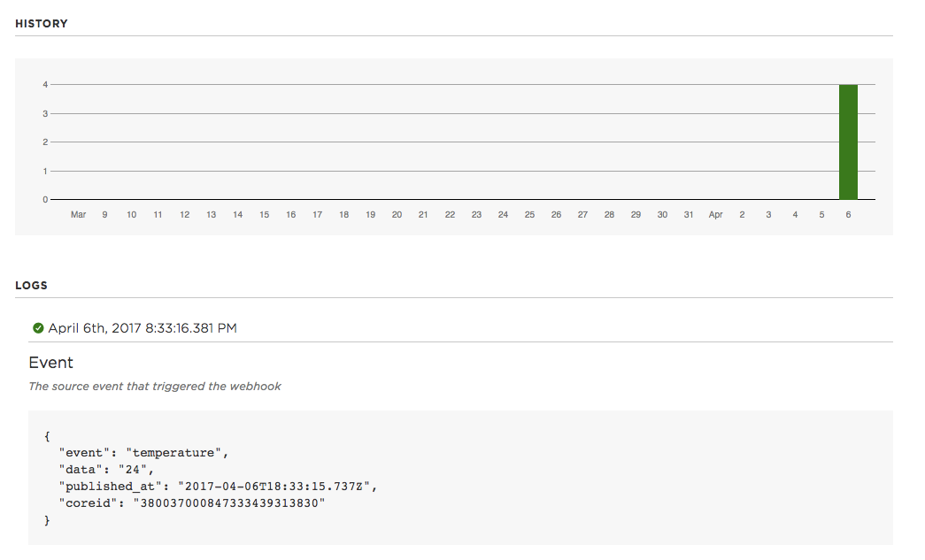Click the coreid value in the JSON

(x=229, y=503)
